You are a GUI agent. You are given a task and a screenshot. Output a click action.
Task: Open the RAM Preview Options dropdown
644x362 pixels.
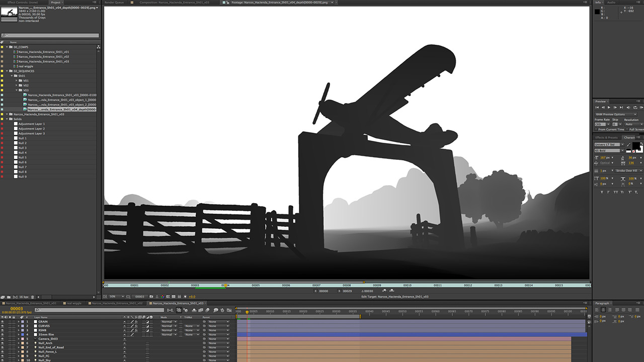tap(616, 114)
